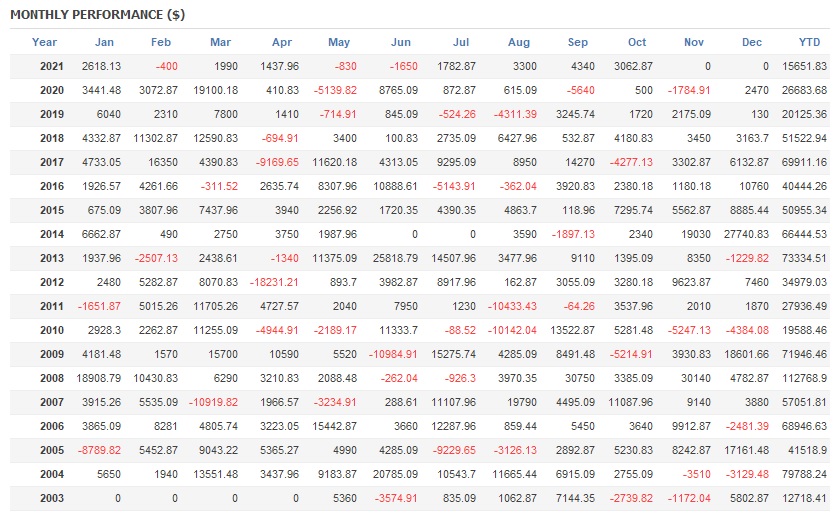Click the Dec column header

(x=752, y=42)
